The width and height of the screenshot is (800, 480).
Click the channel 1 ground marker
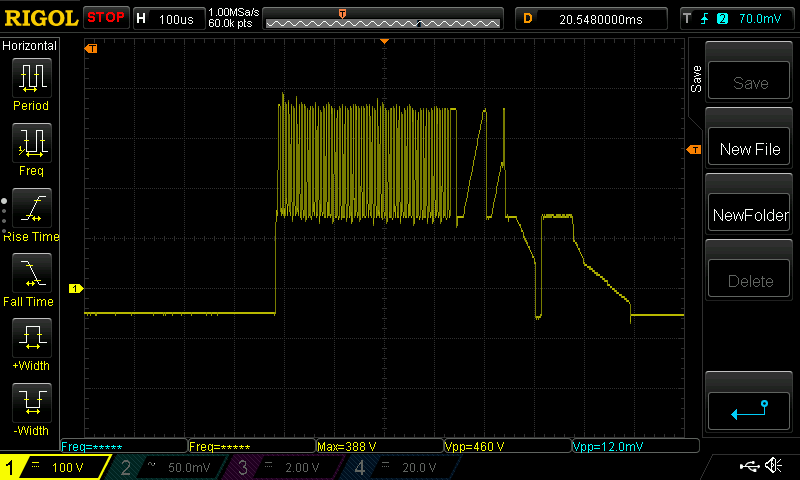(76, 289)
